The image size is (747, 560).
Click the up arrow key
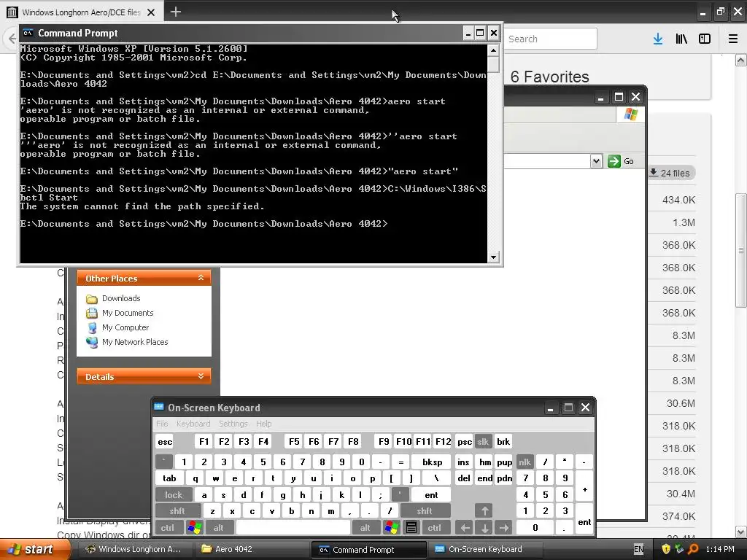(x=484, y=511)
